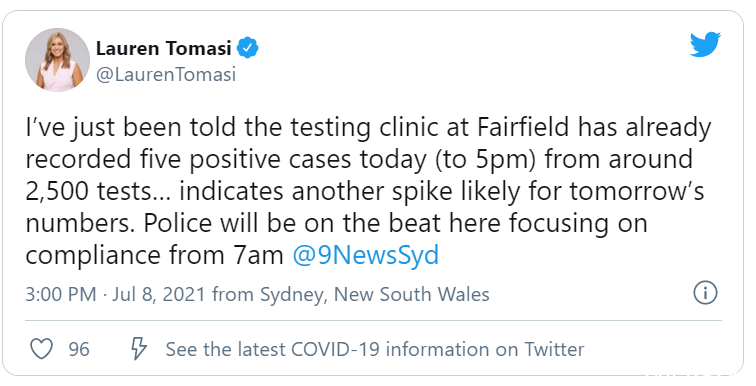This screenshot has height=386, width=756.
Task: Click the Twitter bird logo
Action: point(705,44)
